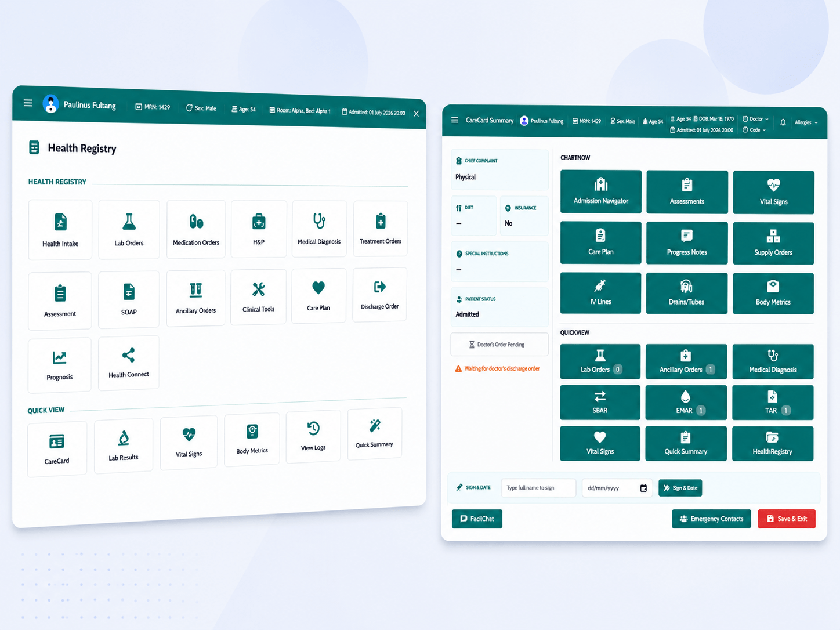840x630 pixels.
Task: Open FaciChat
Action: point(477,519)
